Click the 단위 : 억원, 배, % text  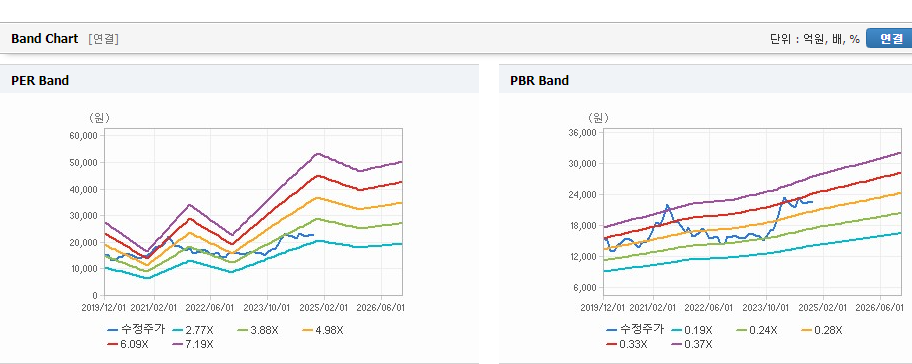pyautogui.click(x=815, y=39)
